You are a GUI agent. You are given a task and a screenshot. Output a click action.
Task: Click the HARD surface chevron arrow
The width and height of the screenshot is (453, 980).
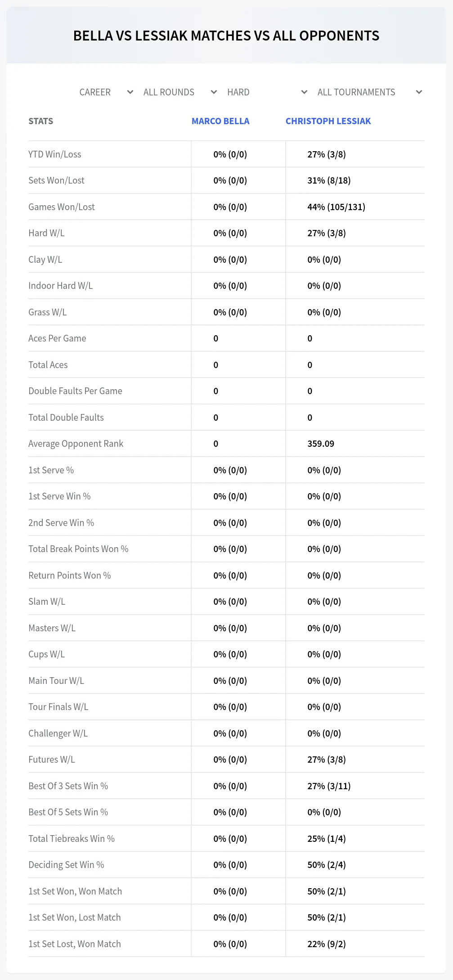click(304, 92)
